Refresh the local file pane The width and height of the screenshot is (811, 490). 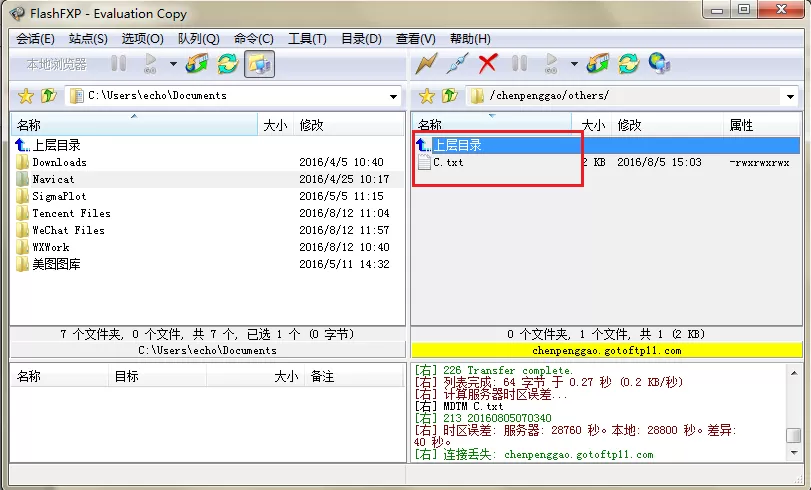(228, 64)
